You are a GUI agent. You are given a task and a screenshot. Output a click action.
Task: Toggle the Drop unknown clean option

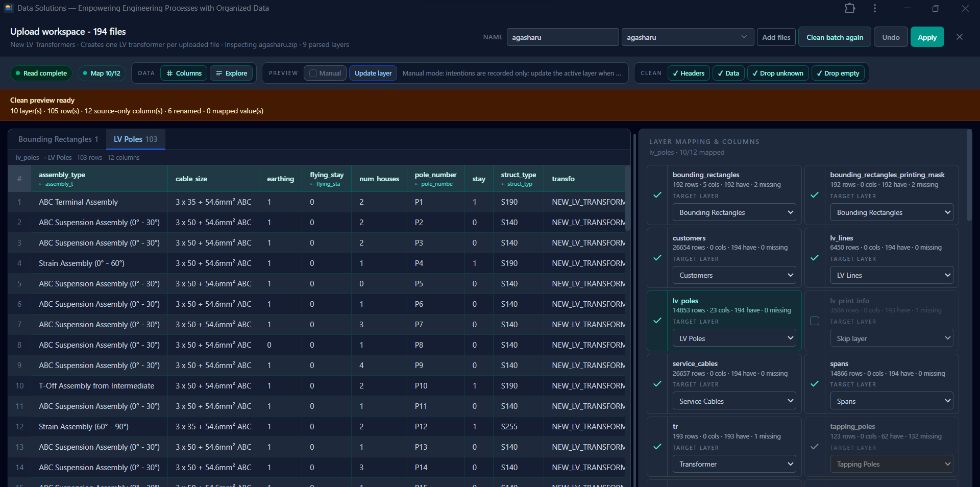click(778, 73)
